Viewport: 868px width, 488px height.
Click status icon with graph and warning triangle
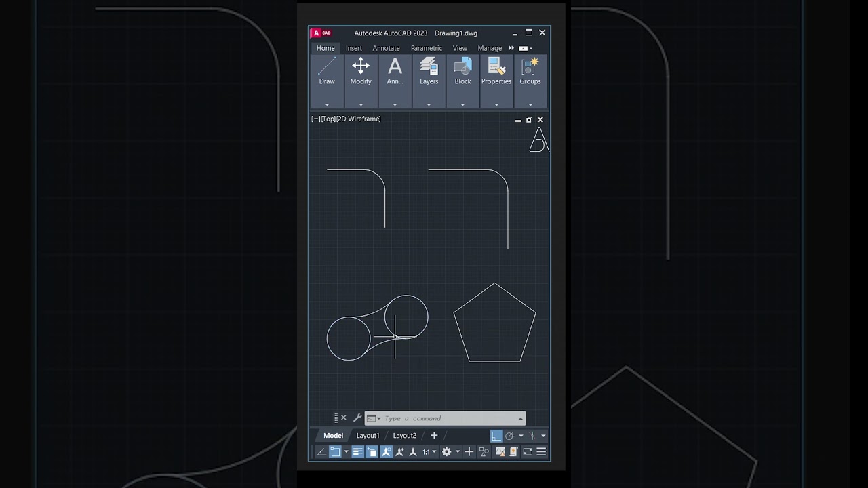point(500,452)
